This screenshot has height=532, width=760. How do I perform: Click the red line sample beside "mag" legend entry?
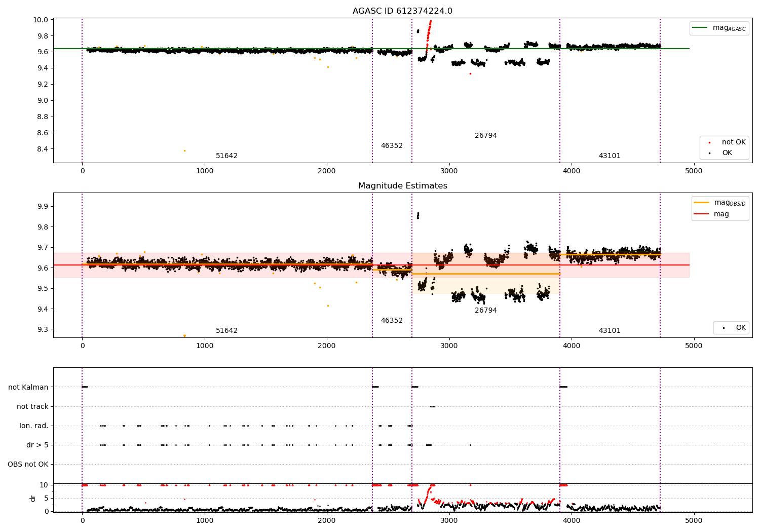[701, 214]
